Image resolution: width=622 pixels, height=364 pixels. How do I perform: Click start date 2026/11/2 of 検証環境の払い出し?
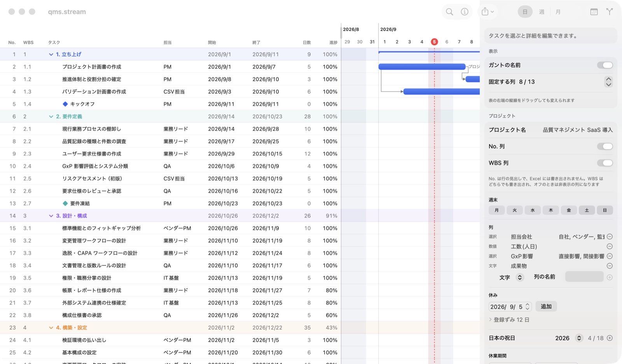[221, 340]
